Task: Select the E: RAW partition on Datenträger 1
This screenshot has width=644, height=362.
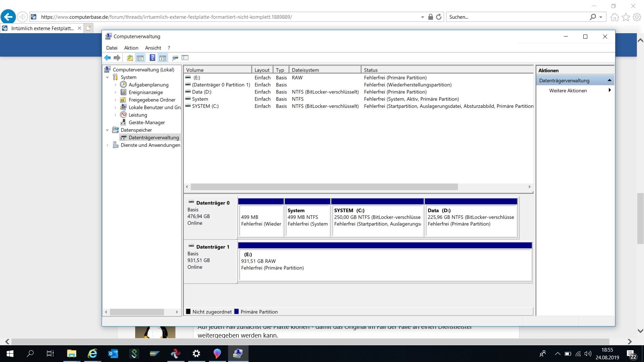Action: click(385, 265)
